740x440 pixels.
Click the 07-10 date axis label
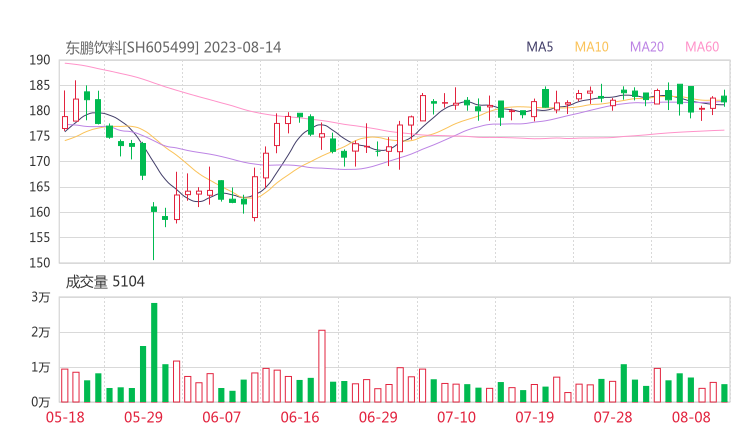(x=456, y=417)
